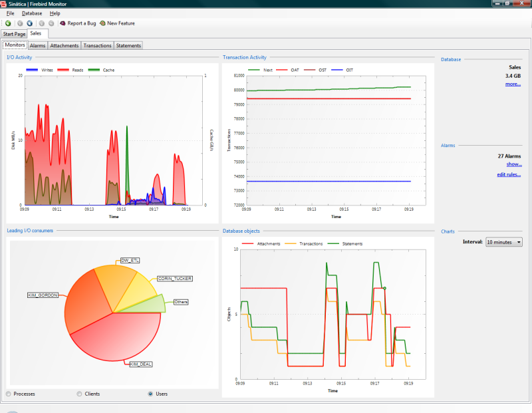Click the gray pause toolbar icon
532x413 pixels.
click(x=42, y=23)
